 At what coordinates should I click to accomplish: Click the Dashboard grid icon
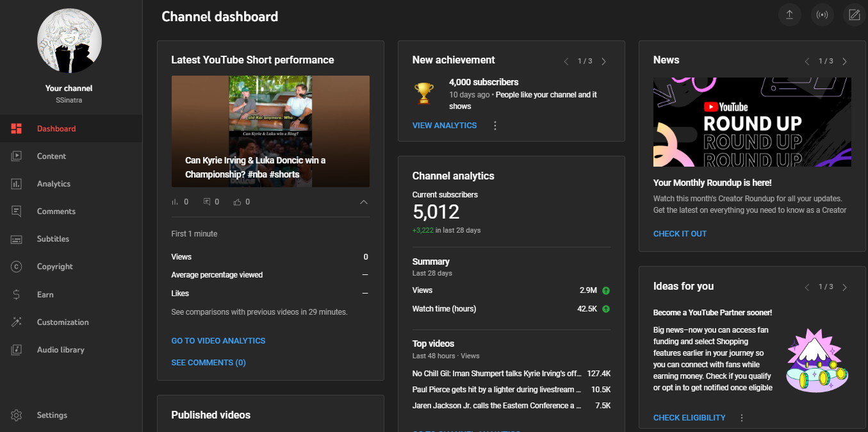pyautogui.click(x=17, y=129)
